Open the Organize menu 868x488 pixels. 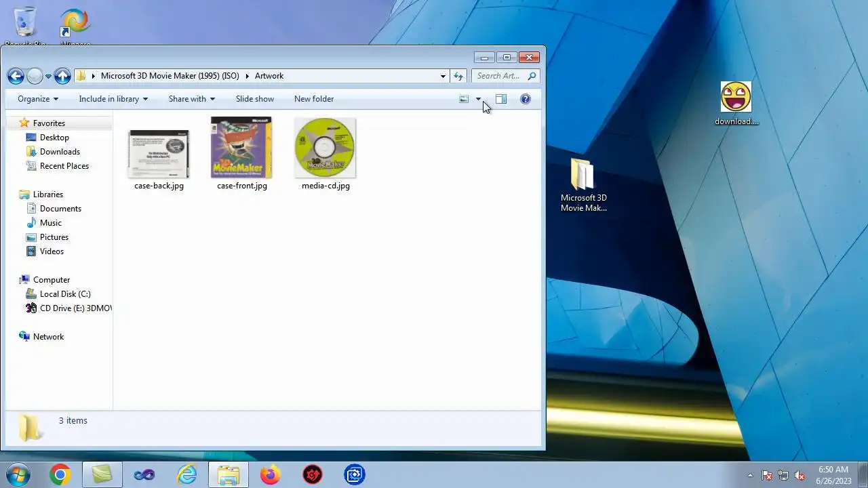38,99
